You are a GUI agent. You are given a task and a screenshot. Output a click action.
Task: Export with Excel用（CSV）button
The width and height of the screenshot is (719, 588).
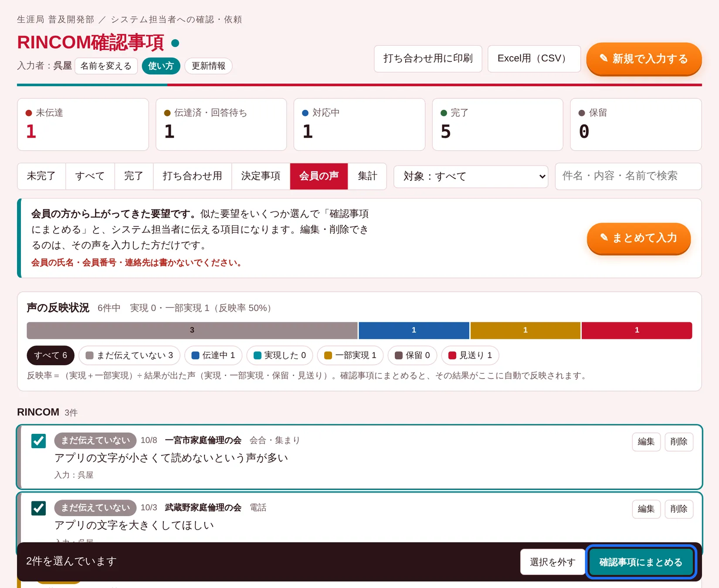click(534, 58)
